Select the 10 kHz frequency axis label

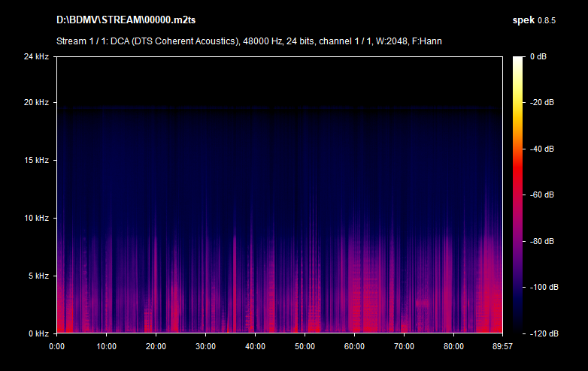pos(35,218)
